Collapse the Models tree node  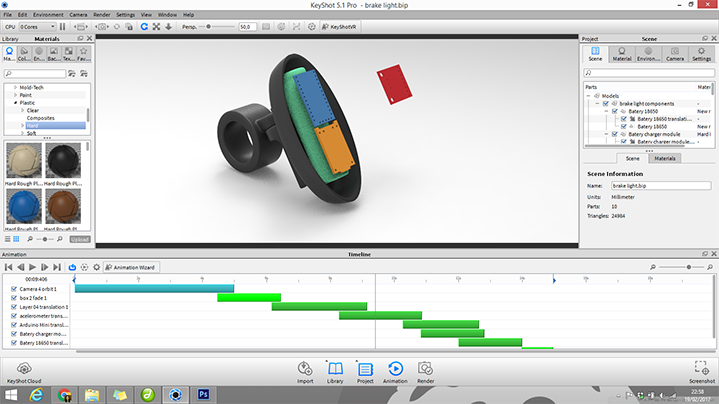point(589,96)
